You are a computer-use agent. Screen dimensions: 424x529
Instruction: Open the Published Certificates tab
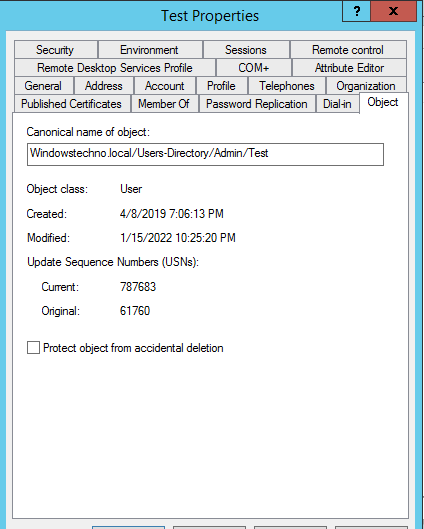pyautogui.click(x=72, y=104)
